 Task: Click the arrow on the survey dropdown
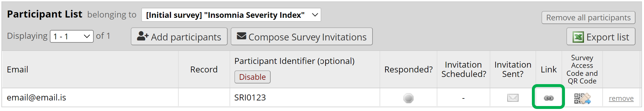pos(315,15)
